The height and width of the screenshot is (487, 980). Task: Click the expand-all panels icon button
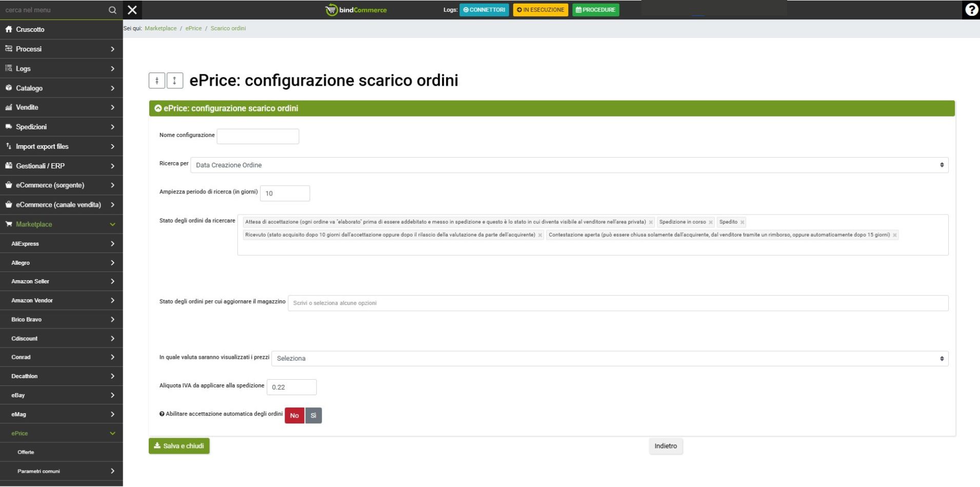point(175,81)
